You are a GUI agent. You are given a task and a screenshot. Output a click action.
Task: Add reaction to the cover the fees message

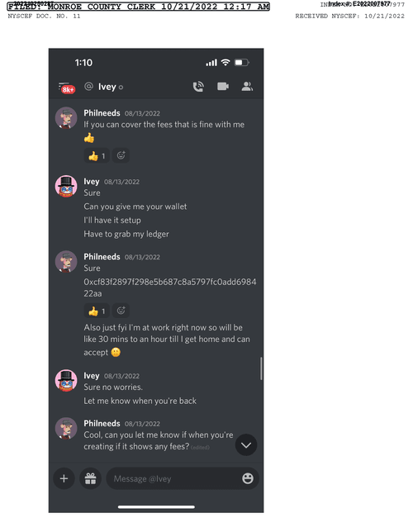click(121, 155)
